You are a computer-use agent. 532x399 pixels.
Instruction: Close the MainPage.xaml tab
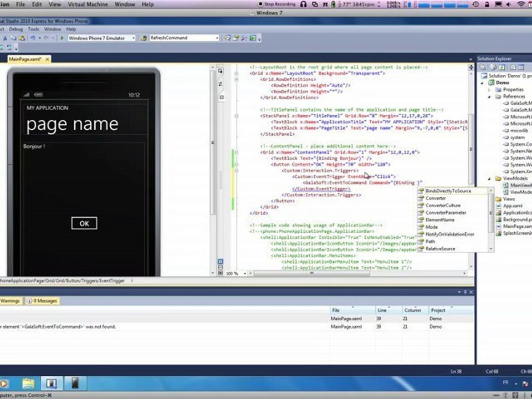[47, 59]
